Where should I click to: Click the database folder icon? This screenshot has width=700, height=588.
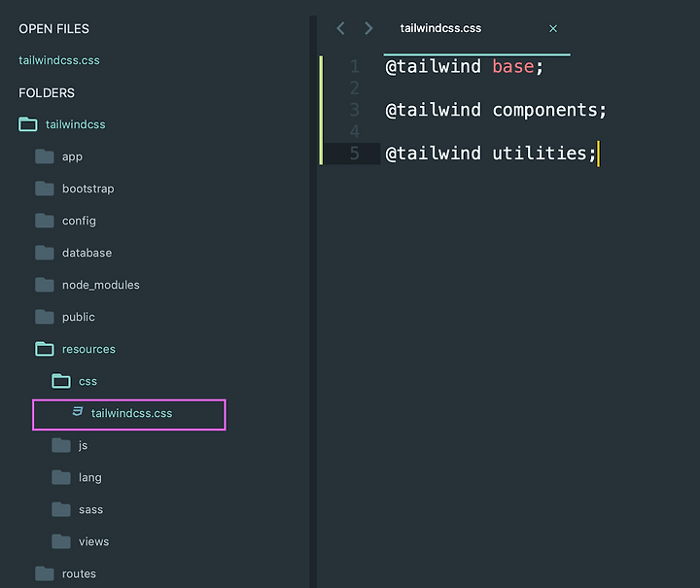coord(44,253)
